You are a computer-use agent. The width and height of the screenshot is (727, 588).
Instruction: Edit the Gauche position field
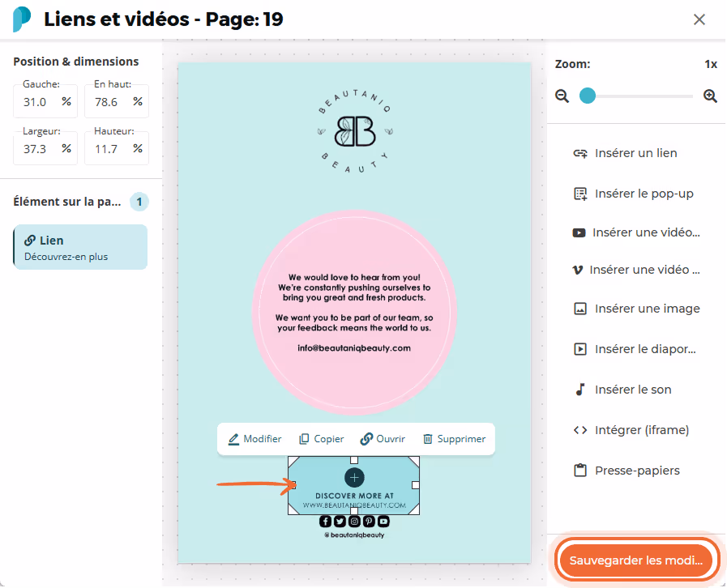coord(45,102)
